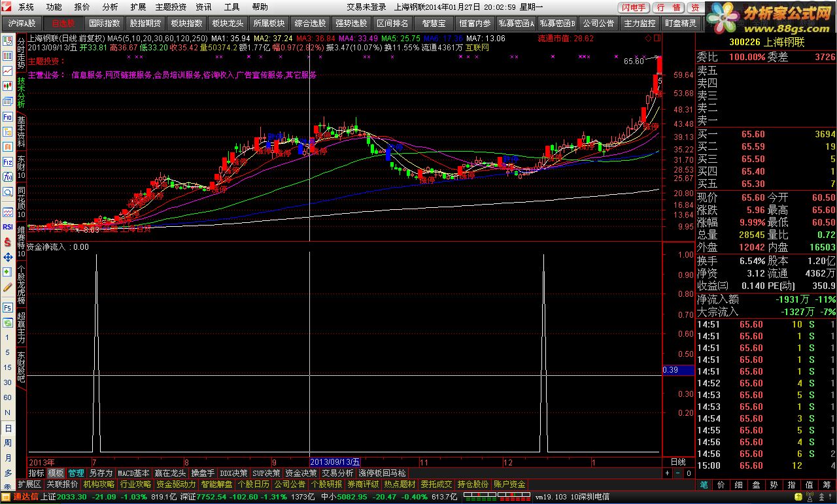837x504 pixels.
Task: Open the 模板 tab below the chart
Action: pos(56,473)
